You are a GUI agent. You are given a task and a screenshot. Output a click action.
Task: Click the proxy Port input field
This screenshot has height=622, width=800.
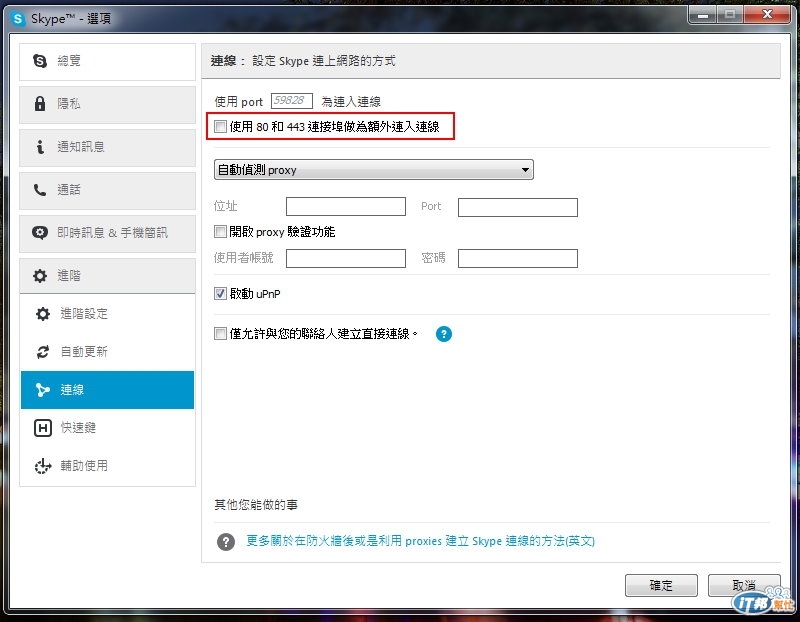click(518, 207)
